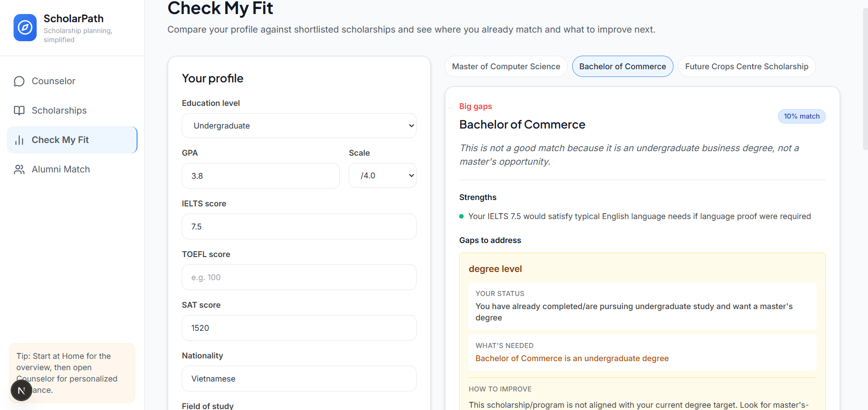The width and height of the screenshot is (868, 410).
Task: Focus the IELTS score field
Action: click(299, 227)
